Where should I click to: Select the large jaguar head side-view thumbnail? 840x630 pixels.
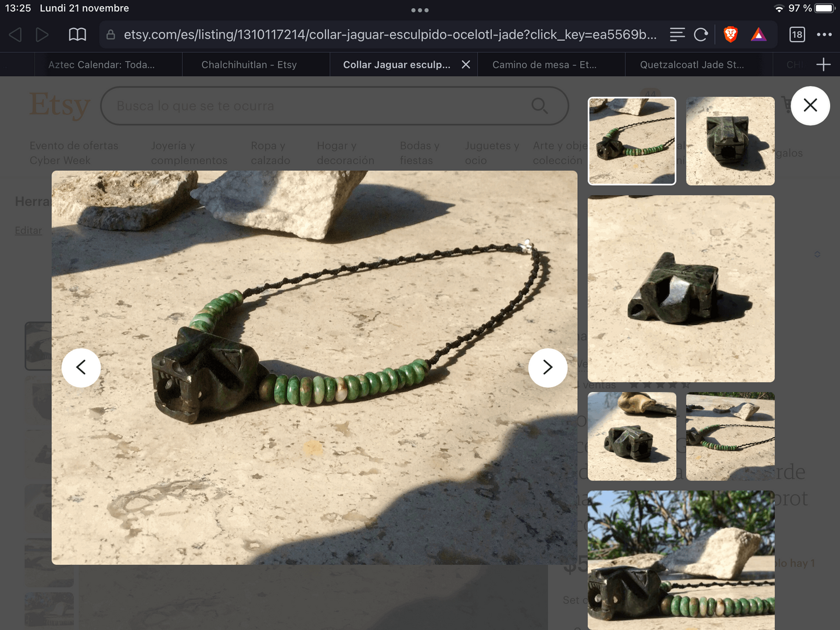681,288
